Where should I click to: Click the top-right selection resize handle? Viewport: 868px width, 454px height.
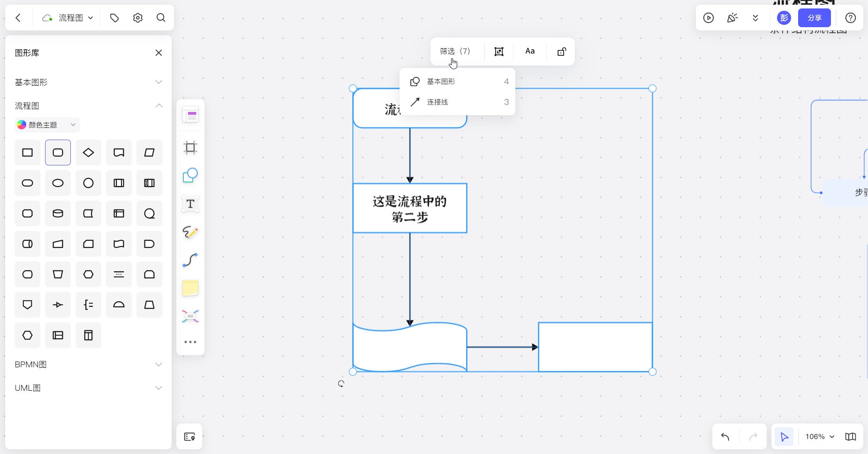652,89
